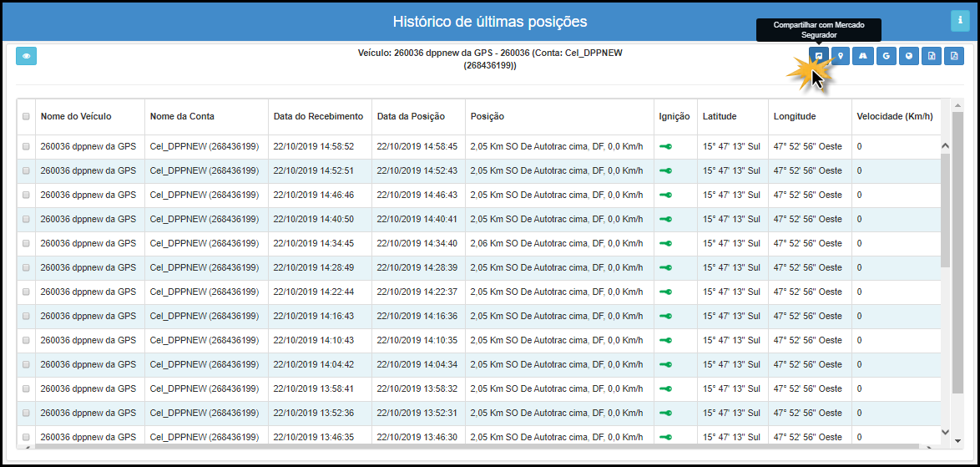Click the outer page scrollbar thumb
Image resolution: width=980 pixels, height=467 pixels.
959,252
